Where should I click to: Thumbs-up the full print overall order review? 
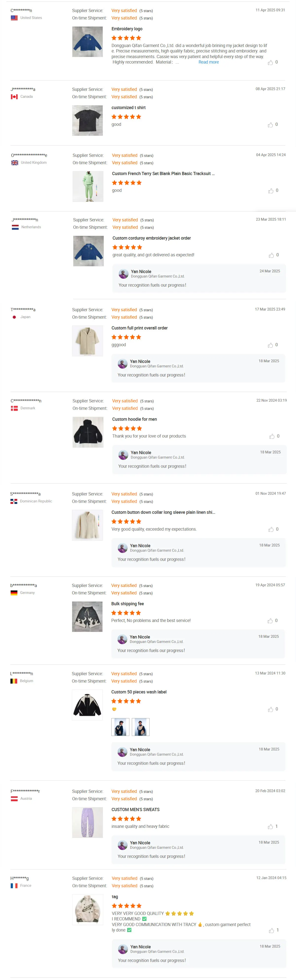(270, 345)
